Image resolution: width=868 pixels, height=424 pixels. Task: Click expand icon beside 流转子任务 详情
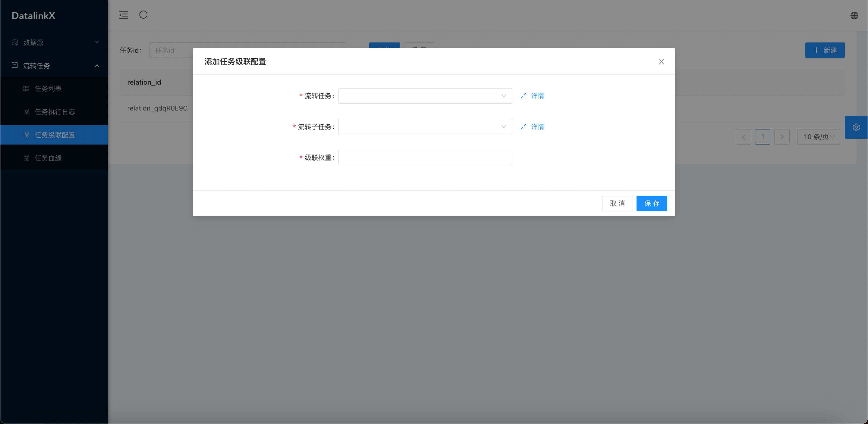(x=523, y=127)
